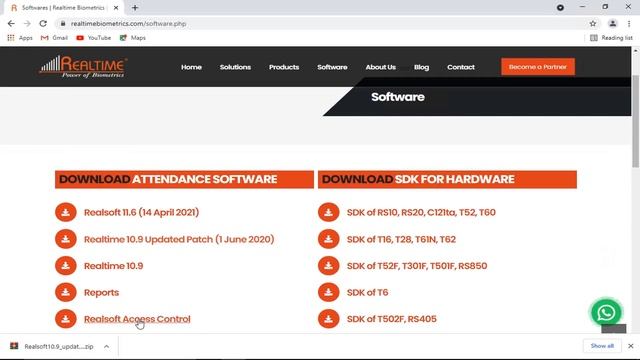Download Realsoft 11.6 (14 April 2021) link
This screenshot has height=360, width=640.
coord(141,212)
